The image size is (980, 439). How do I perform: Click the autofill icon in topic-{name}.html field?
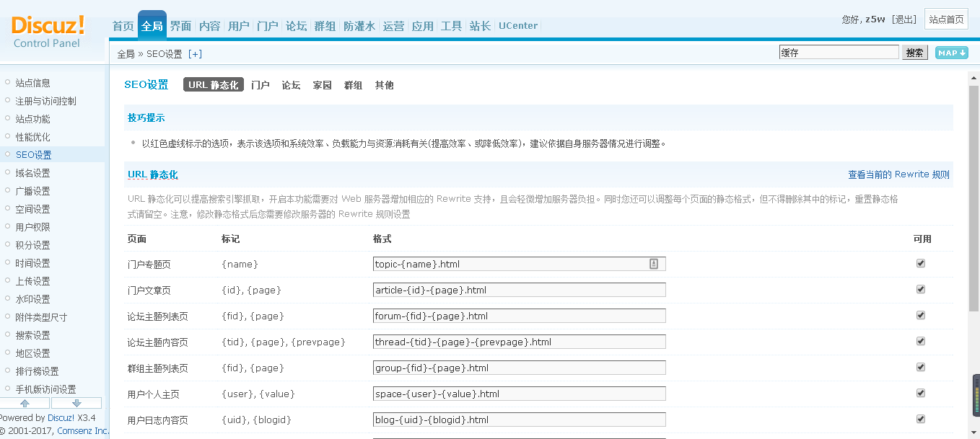click(x=654, y=264)
